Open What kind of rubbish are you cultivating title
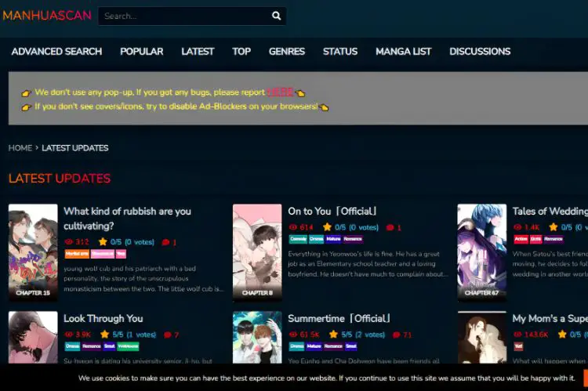 click(x=128, y=219)
